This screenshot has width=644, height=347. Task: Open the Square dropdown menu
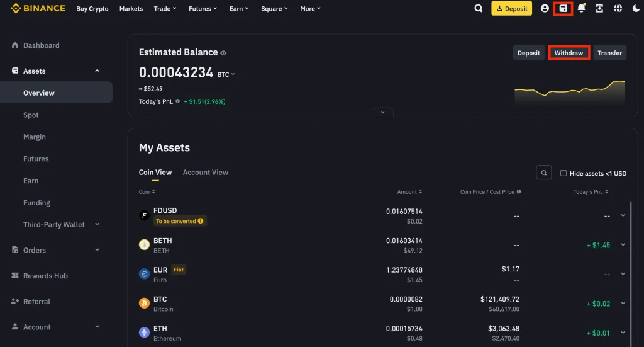pyautogui.click(x=274, y=9)
